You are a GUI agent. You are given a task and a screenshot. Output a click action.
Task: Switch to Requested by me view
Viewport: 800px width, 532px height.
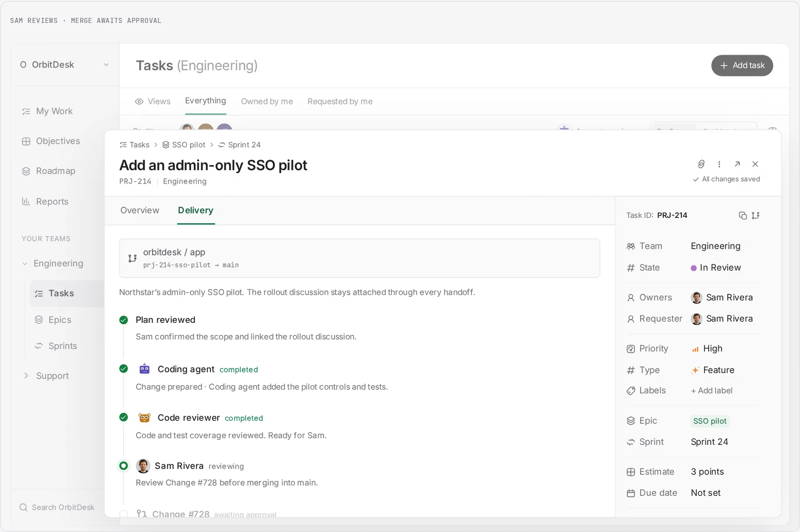[x=340, y=102]
